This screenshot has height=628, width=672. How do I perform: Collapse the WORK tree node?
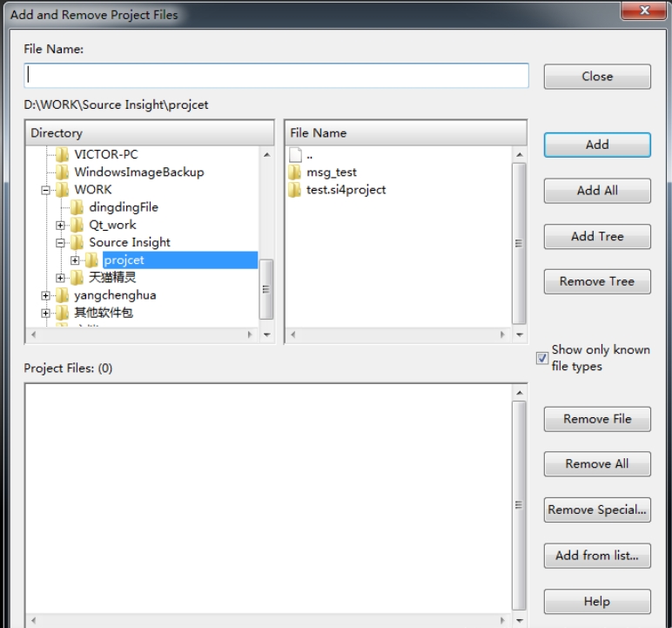pos(46,190)
